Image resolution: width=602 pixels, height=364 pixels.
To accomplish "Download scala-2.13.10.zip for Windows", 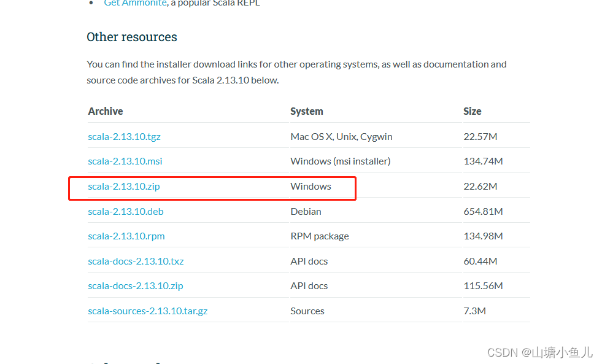I will [x=123, y=187].
